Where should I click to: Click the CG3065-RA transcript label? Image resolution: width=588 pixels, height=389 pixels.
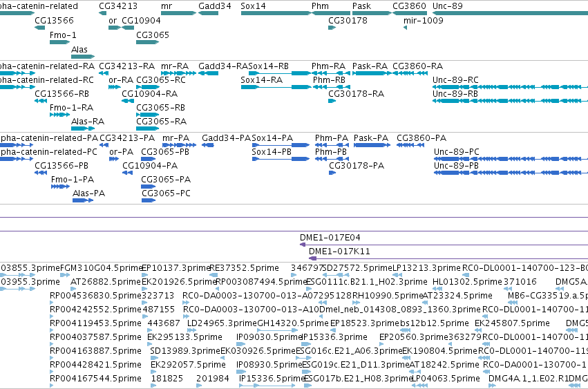tap(161, 122)
